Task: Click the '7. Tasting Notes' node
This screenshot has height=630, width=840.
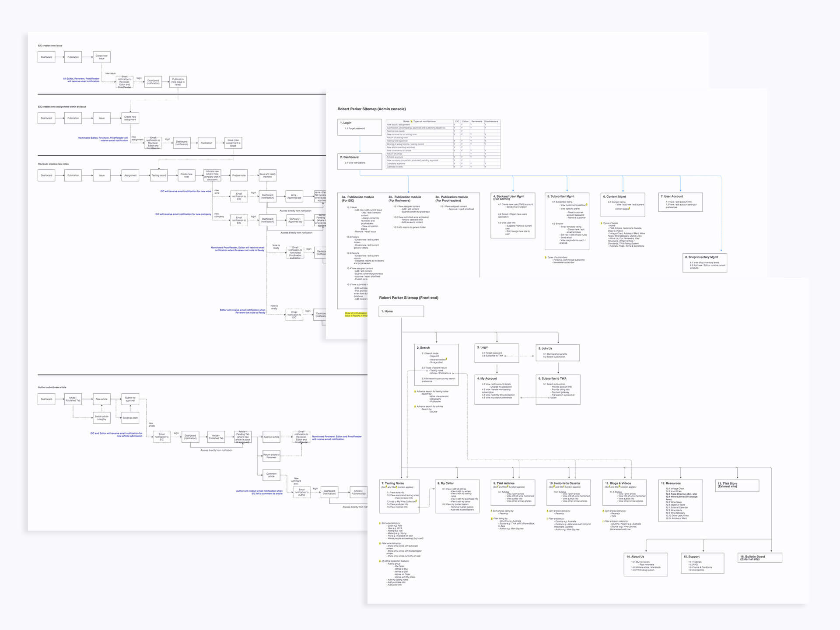Action: point(399,496)
